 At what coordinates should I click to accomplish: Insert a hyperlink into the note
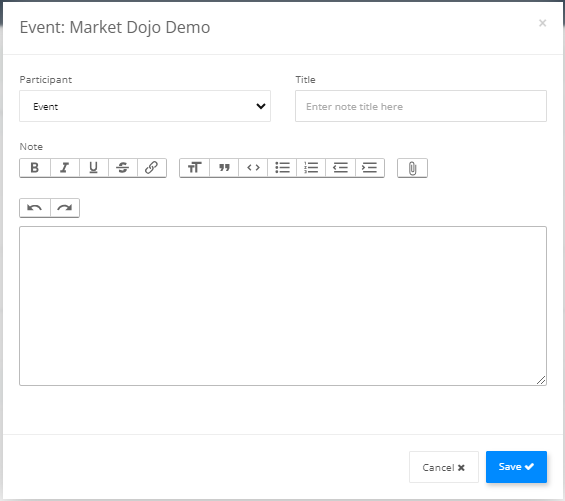click(x=152, y=168)
